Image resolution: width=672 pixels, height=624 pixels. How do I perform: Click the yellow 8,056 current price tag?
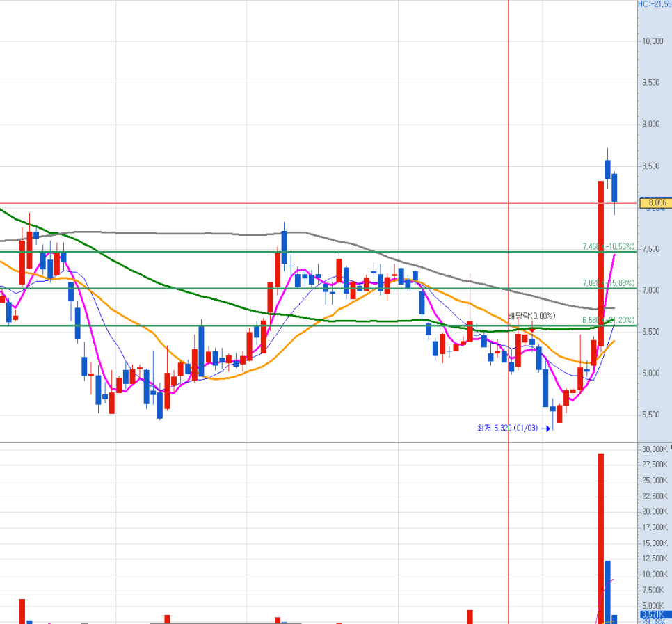click(x=655, y=202)
